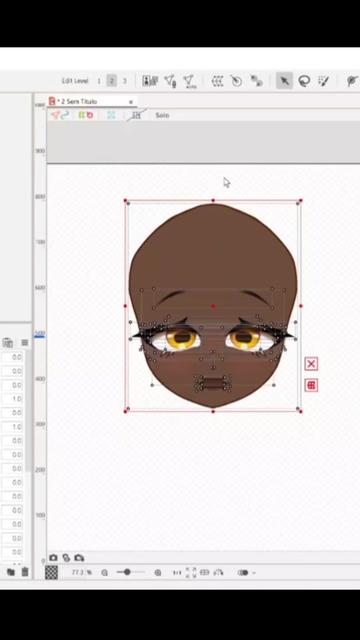Click the rotate view icon in the bottom bar
Screen dimensions: 360x640
coord(218,573)
